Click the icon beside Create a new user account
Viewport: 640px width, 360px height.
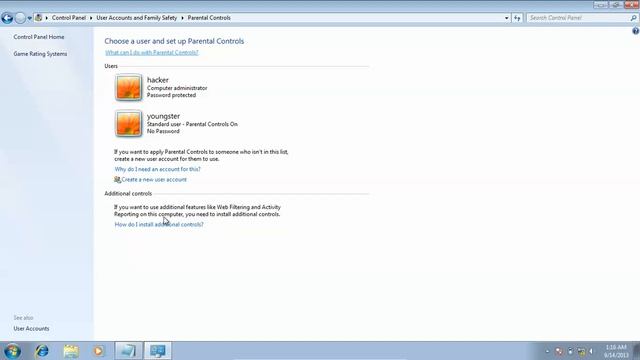(x=118, y=180)
